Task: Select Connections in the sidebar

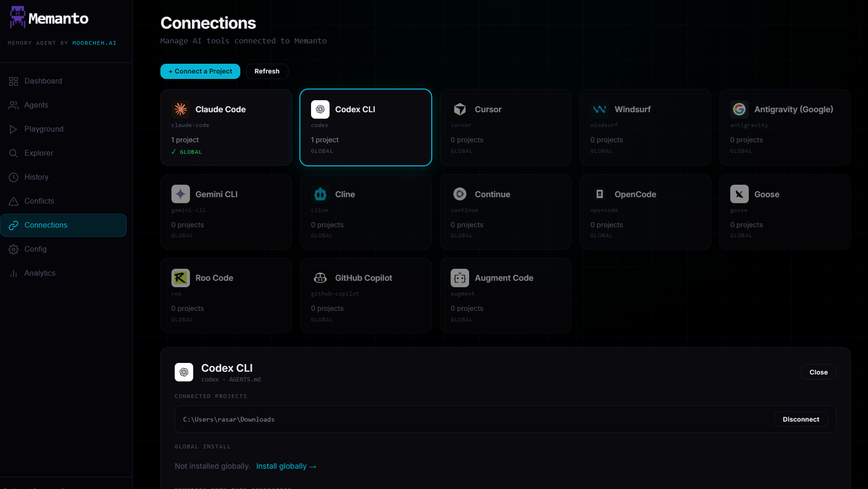Action: [63, 225]
